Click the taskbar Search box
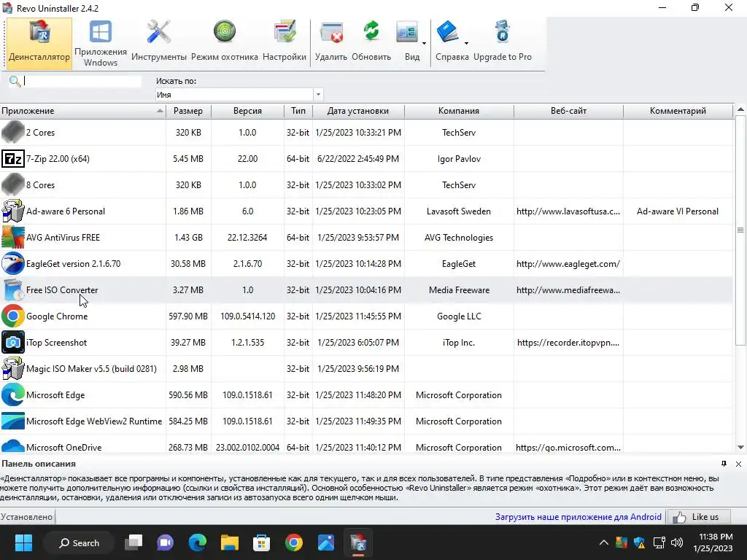Screen dimensions: 747x560 [x=79, y=542]
